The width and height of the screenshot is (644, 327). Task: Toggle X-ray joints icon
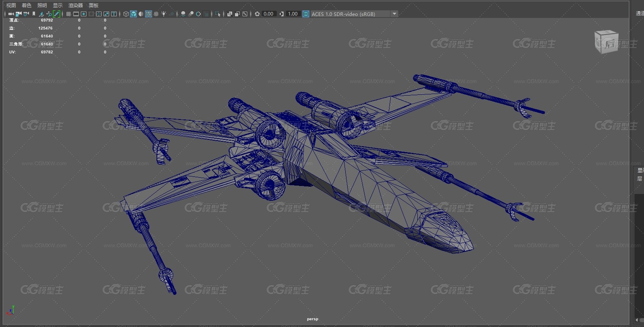coord(245,14)
